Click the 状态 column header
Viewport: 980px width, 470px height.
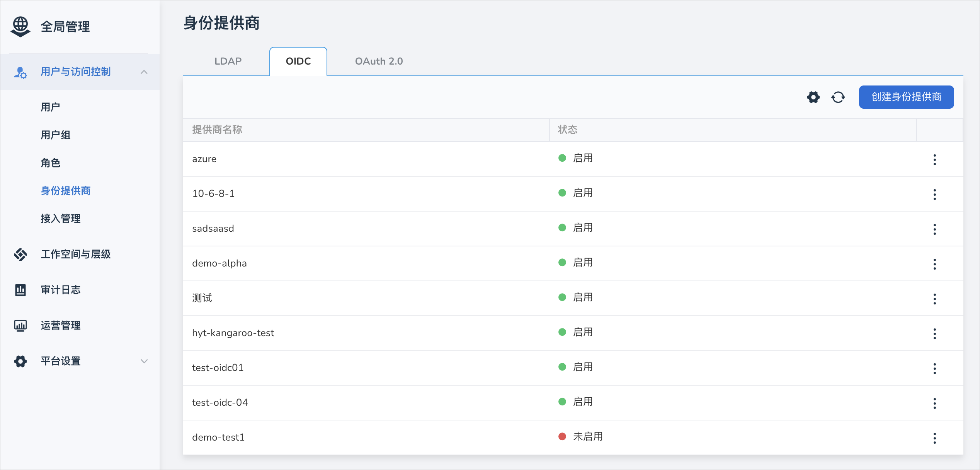567,130
